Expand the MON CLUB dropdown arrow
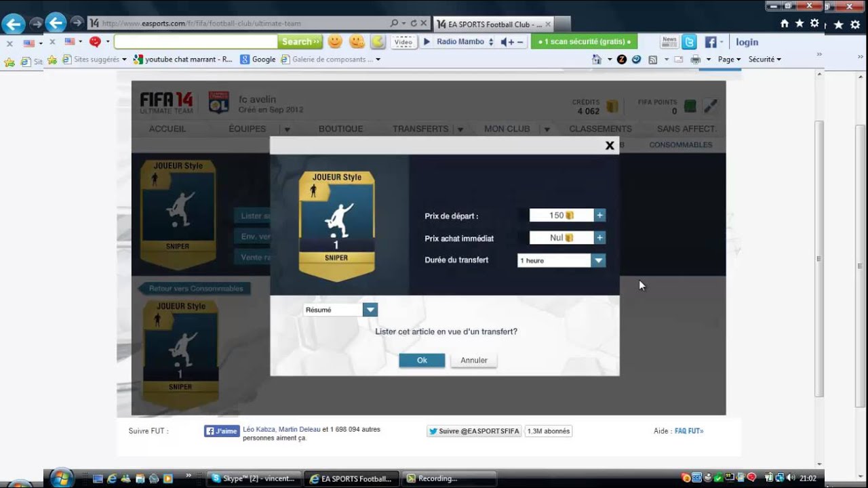Viewport: 868px width, 488px height. pos(547,129)
